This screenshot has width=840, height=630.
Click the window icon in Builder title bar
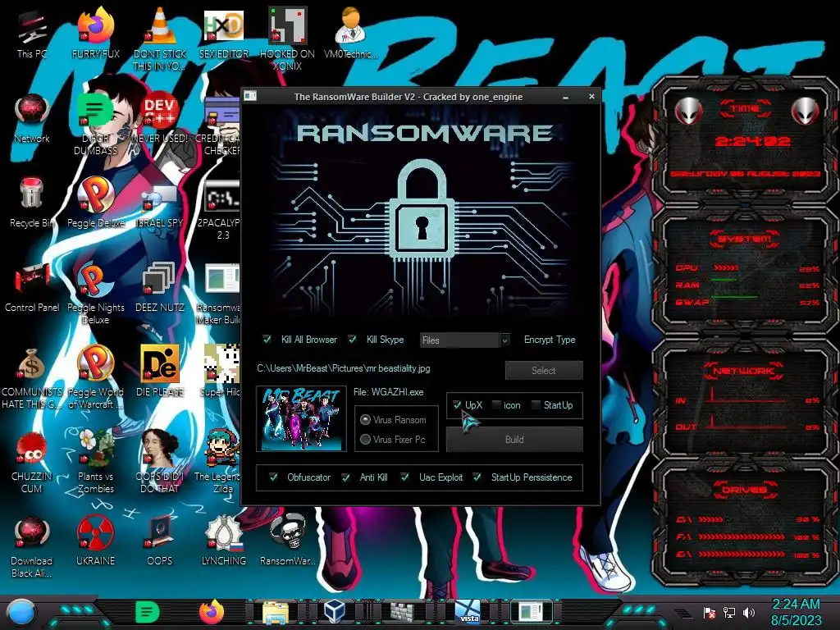pos(250,97)
